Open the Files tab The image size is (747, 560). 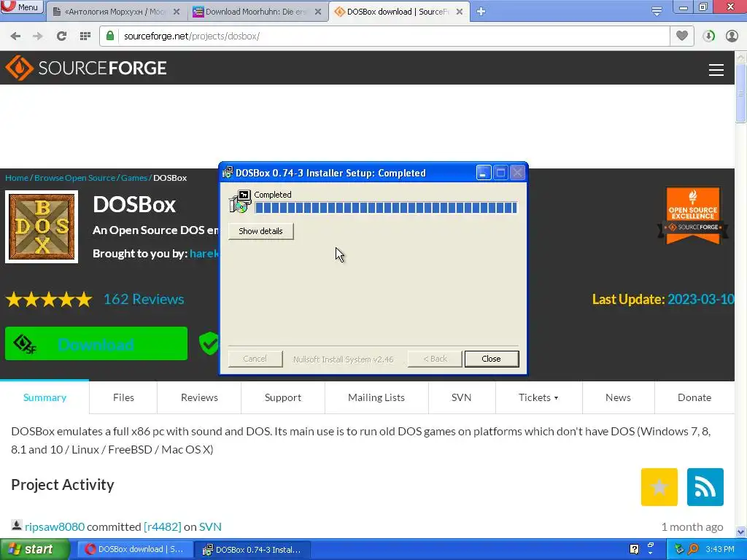(123, 397)
